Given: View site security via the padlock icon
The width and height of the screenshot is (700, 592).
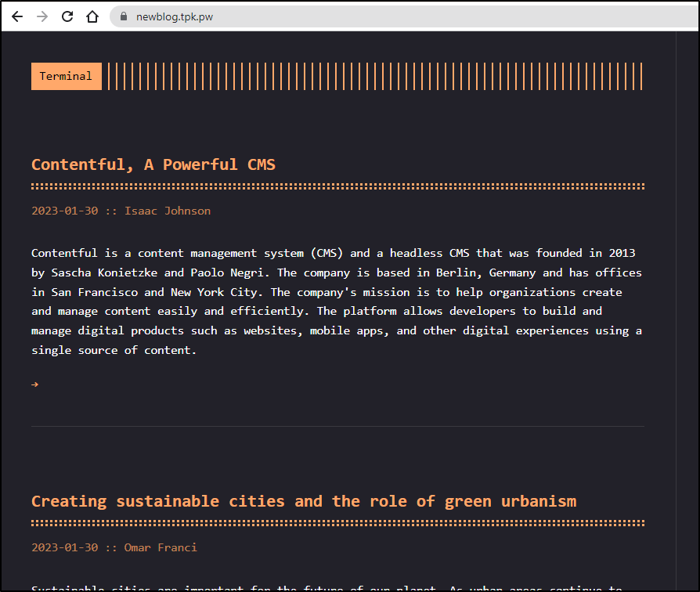Looking at the screenshot, I should point(124,16).
